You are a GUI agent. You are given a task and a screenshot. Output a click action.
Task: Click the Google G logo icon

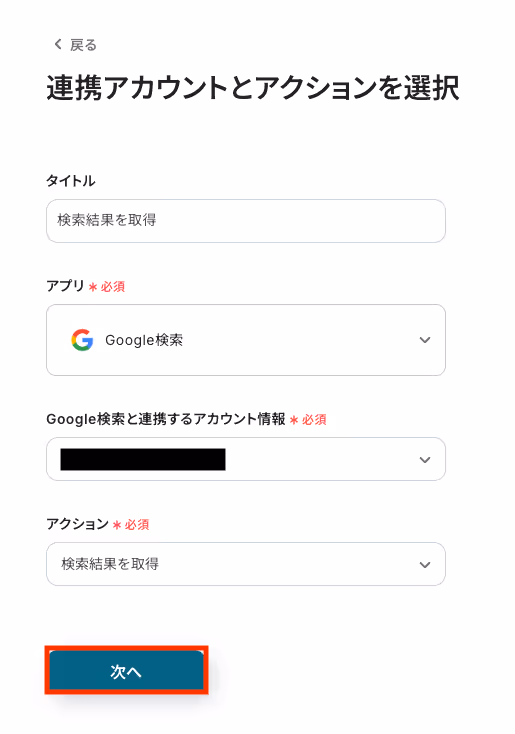(x=82, y=340)
